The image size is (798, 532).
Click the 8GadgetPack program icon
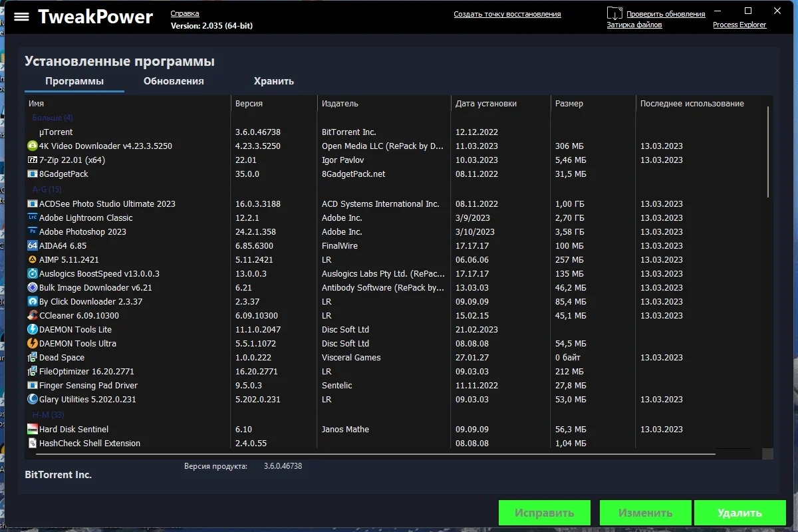(33, 174)
